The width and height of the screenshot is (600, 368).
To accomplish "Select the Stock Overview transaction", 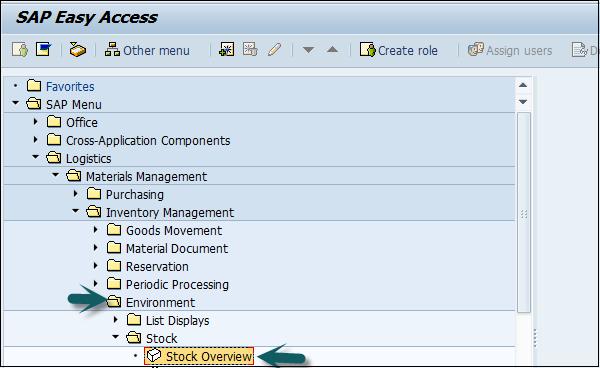I will [199, 356].
